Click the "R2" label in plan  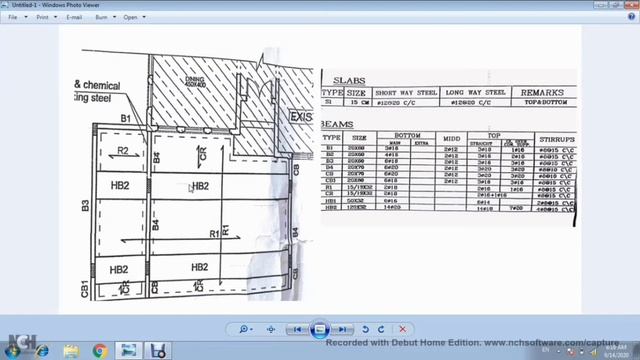(123, 151)
